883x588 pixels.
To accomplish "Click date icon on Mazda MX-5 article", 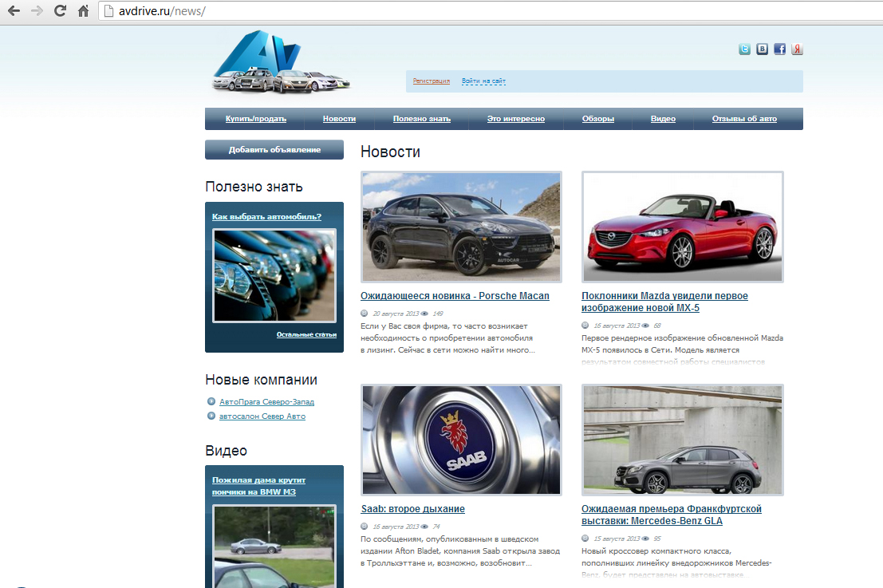I will (585, 326).
